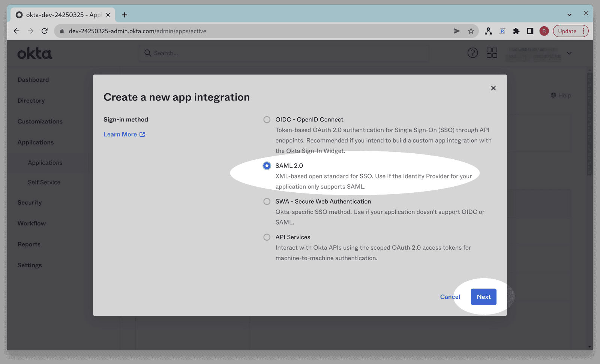Screen dimensions: 600x364
Task: Open the Extensions puzzle icon
Action: [x=516, y=31]
